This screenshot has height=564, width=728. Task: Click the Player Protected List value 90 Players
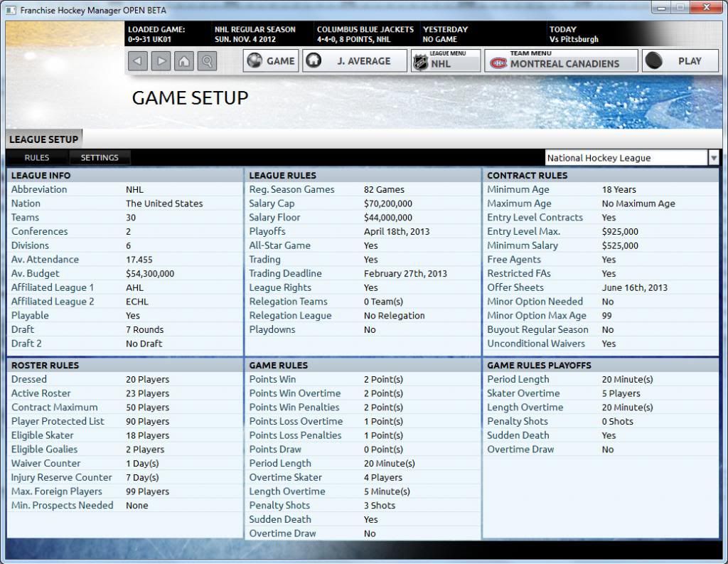coord(148,421)
